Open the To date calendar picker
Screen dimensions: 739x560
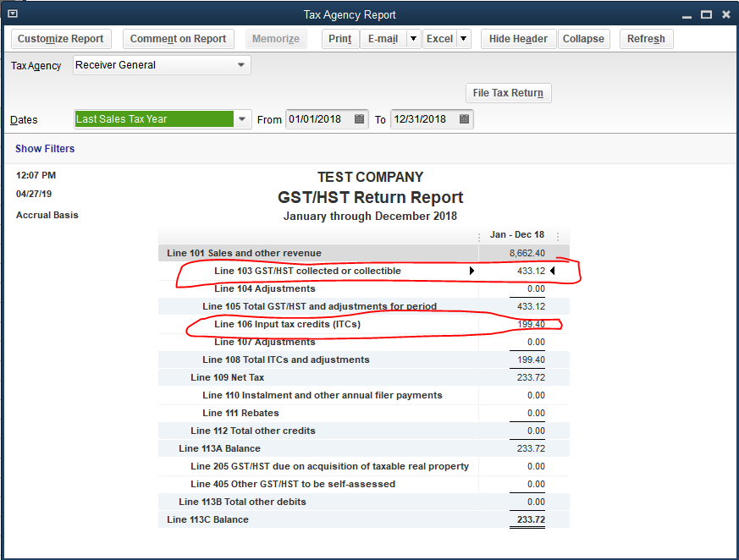(x=464, y=119)
